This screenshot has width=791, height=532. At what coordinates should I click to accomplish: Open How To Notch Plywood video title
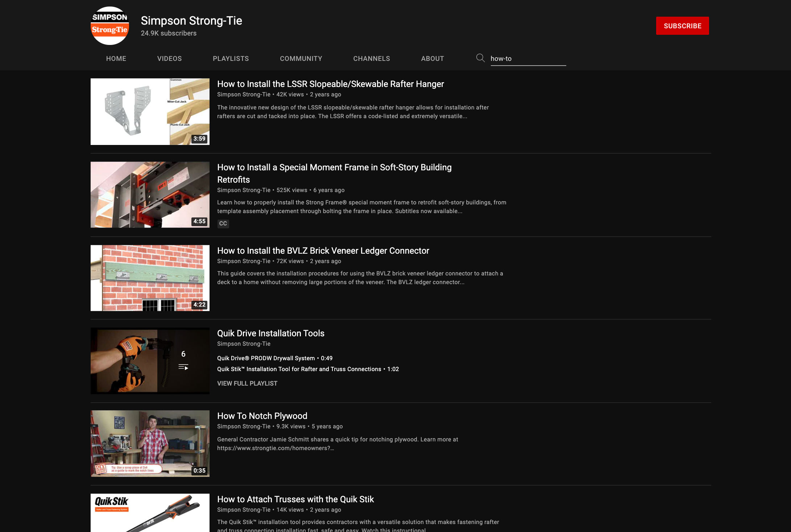pyautogui.click(x=262, y=416)
